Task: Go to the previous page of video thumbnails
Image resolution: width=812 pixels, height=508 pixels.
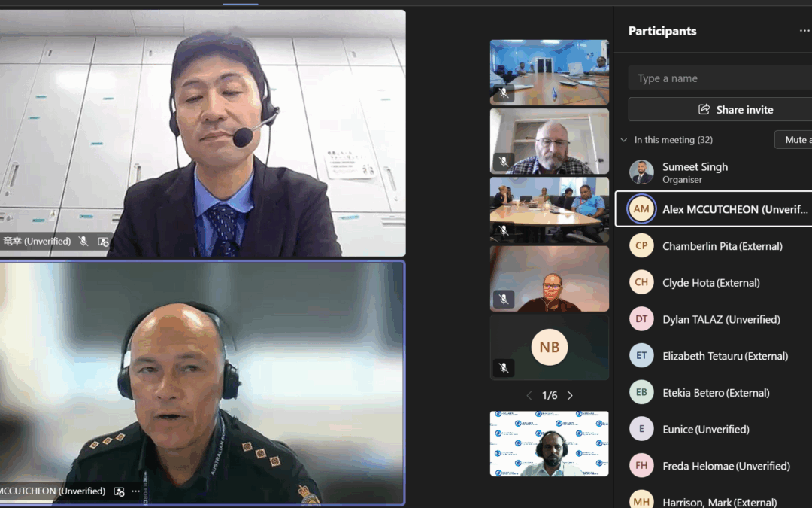Action: (x=529, y=396)
